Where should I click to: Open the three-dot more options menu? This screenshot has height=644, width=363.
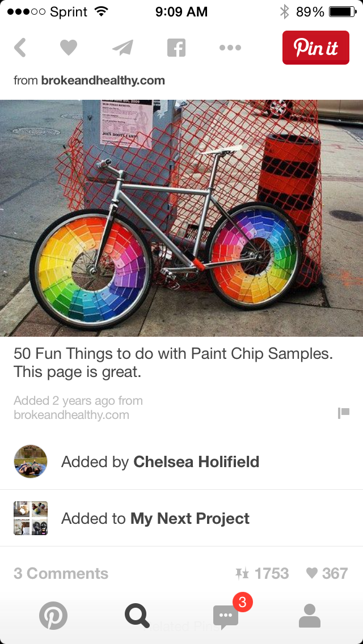point(230,48)
